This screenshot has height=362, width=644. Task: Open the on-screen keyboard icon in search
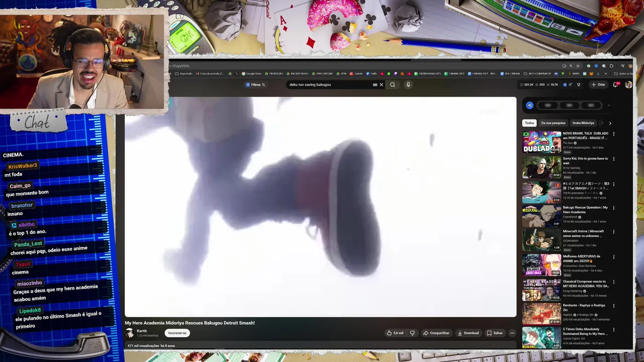375,84
